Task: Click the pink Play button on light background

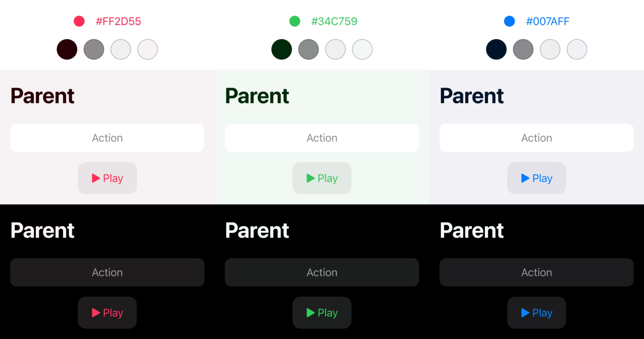Action: (107, 178)
